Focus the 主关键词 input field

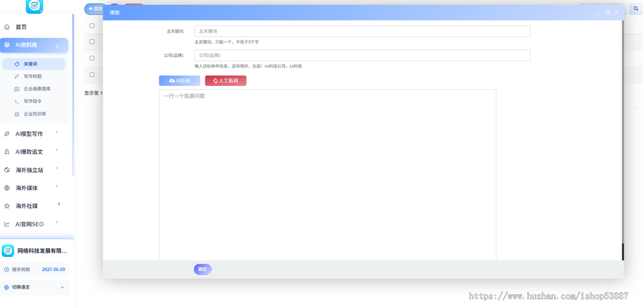362,31
